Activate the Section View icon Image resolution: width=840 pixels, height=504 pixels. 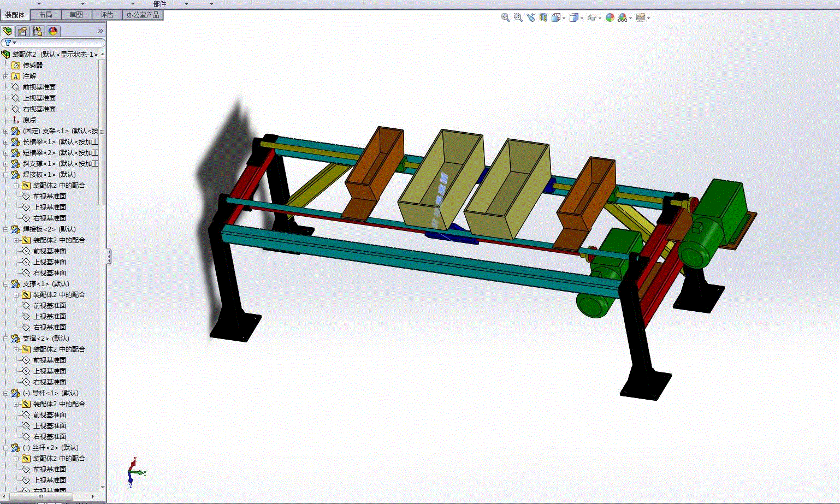pyautogui.click(x=543, y=17)
